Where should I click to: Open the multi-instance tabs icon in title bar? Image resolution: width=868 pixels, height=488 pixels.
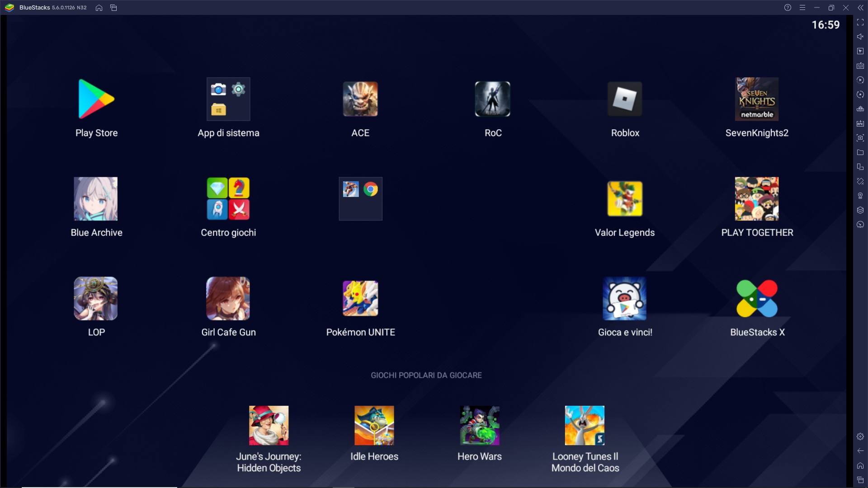113,8
